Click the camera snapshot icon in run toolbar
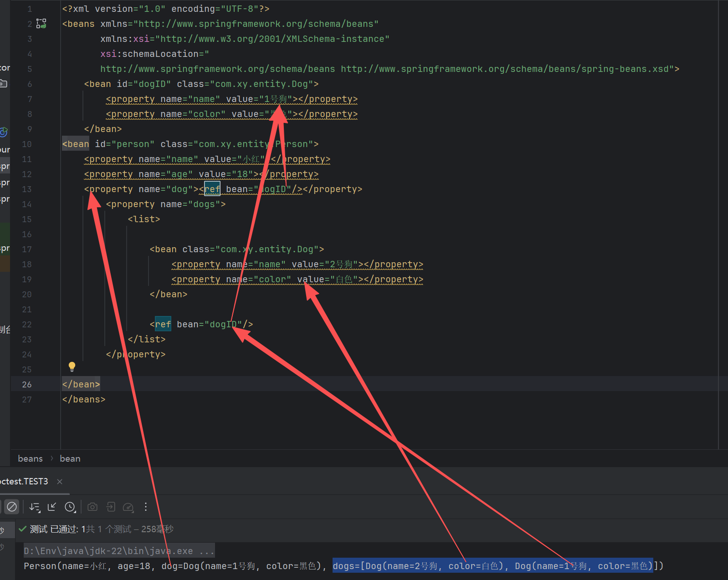The image size is (728, 580). 92,507
